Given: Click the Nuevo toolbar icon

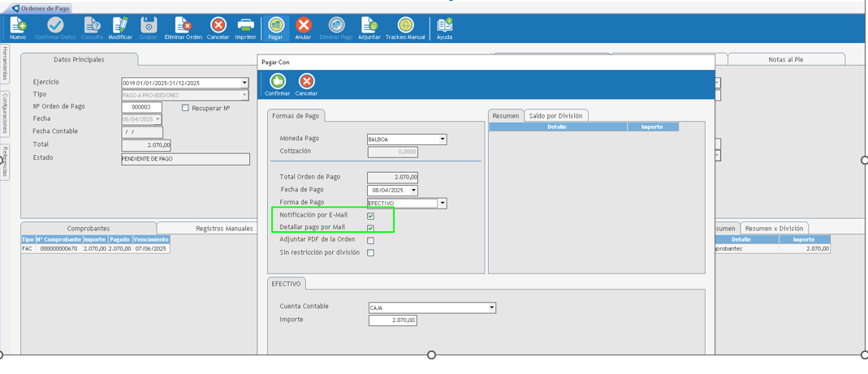Looking at the screenshot, I should (x=18, y=27).
